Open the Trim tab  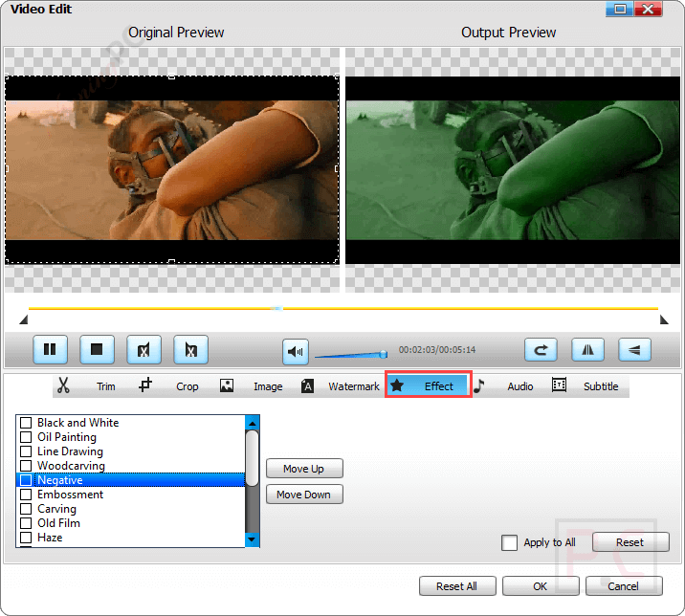[106, 386]
